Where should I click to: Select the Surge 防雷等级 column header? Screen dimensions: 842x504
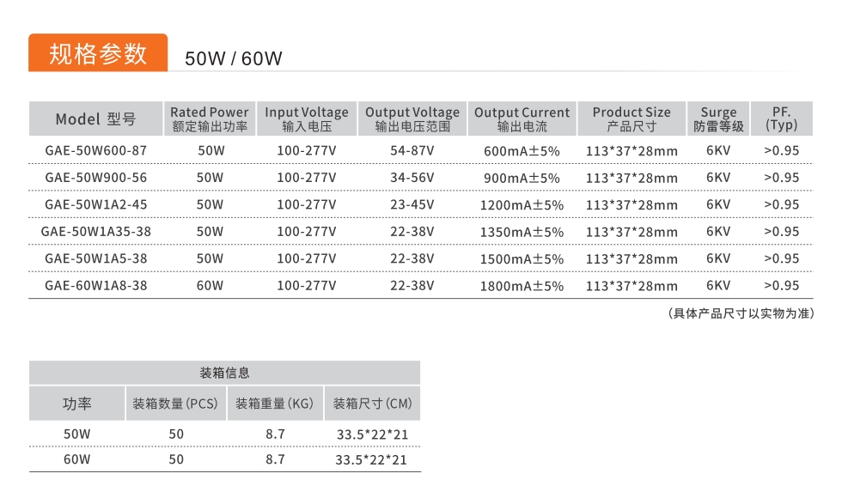point(718,118)
